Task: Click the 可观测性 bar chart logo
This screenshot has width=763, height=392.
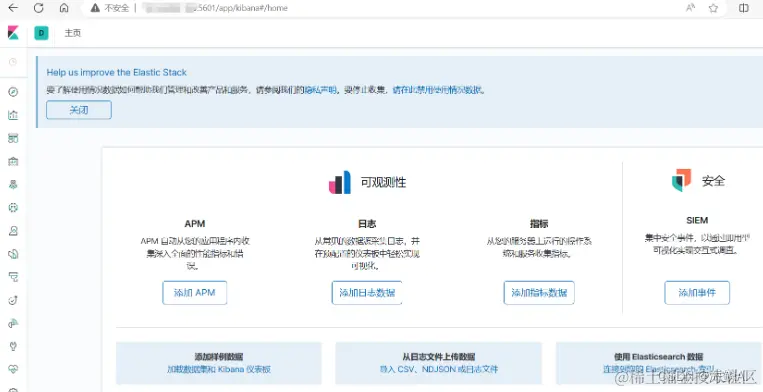Action: tap(340, 182)
